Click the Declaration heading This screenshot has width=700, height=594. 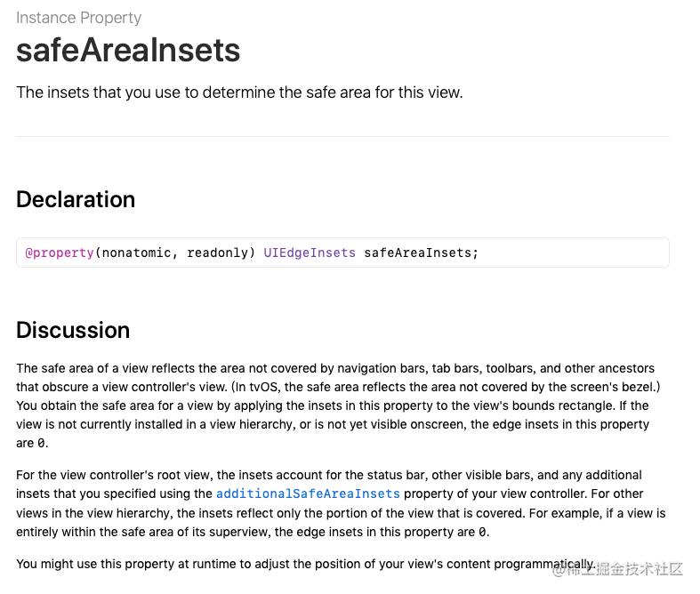pos(76,199)
